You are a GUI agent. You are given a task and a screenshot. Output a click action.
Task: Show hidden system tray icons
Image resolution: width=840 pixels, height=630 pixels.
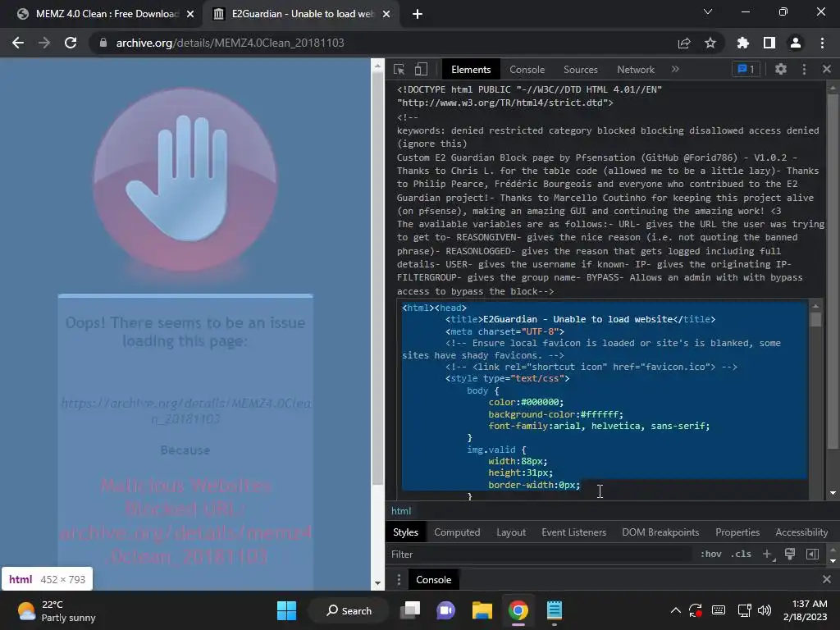coord(676,610)
